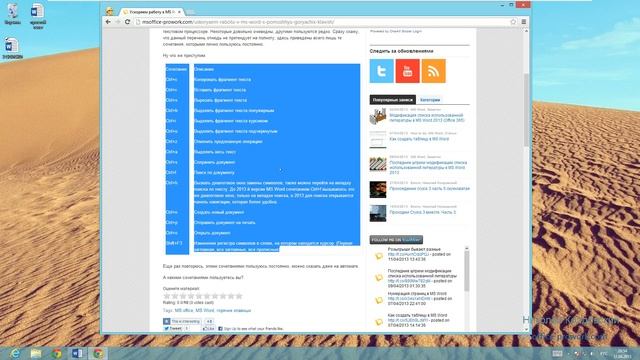Open thumbnail of Office 365 literature-list post
Screen dimensions: 640x360
tap(378, 116)
